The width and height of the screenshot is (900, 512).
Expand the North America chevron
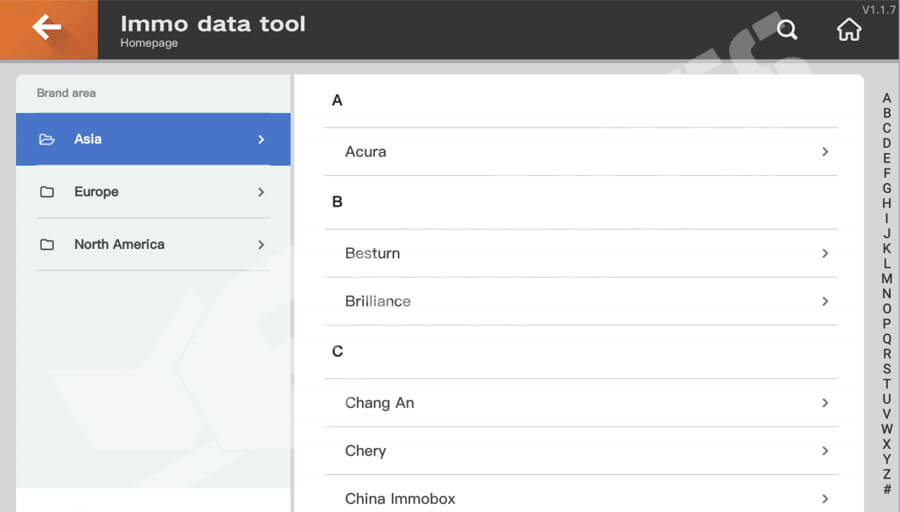tap(261, 244)
